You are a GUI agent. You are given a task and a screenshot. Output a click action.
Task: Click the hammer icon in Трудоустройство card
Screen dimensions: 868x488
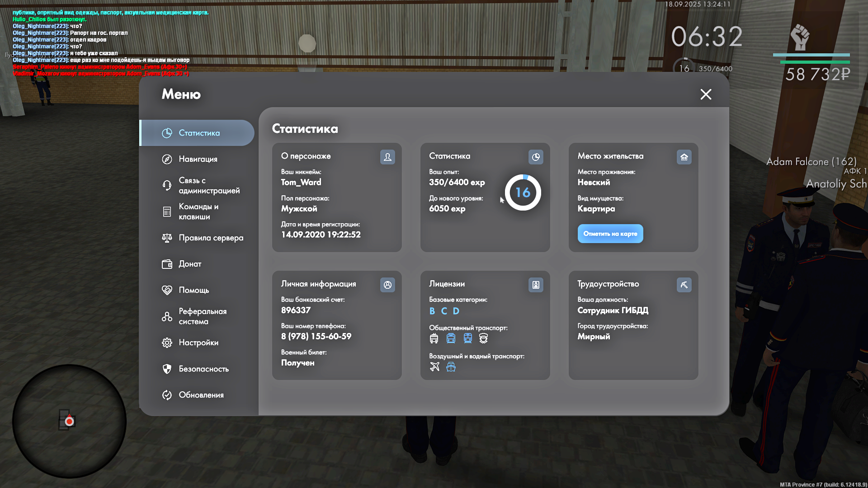tap(684, 285)
